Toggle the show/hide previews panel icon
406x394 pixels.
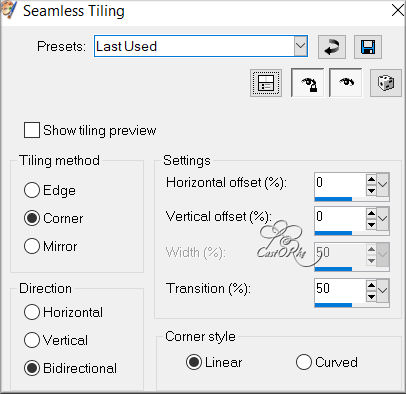266,83
